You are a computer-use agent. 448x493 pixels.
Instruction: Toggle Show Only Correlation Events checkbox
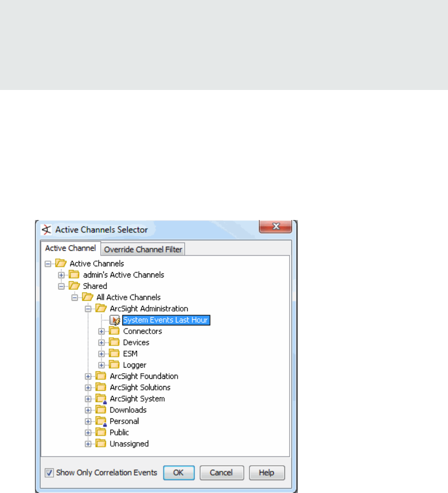(x=49, y=472)
